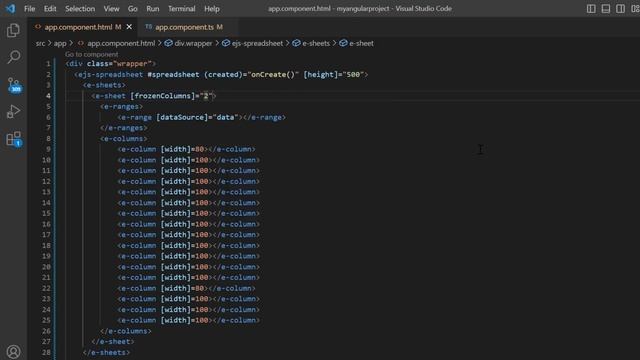The height and width of the screenshot is (360, 640).
Task: Click the </e-sheet> closing tag on line 27
Action: tap(113, 342)
